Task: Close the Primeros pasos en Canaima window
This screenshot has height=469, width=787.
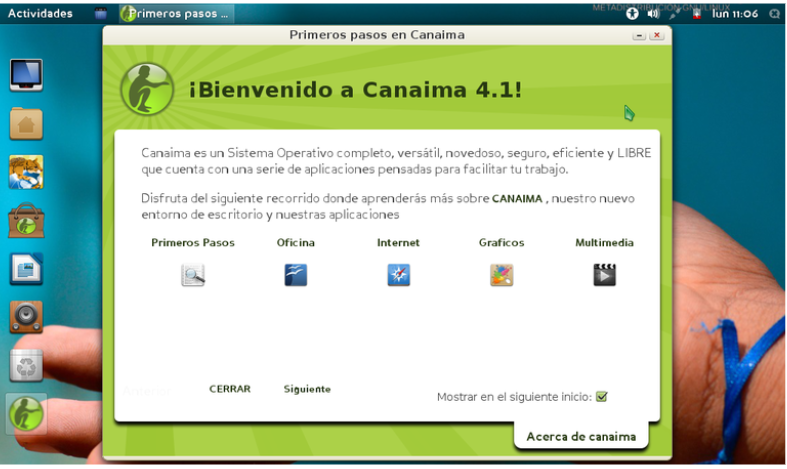Action: (x=657, y=35)
